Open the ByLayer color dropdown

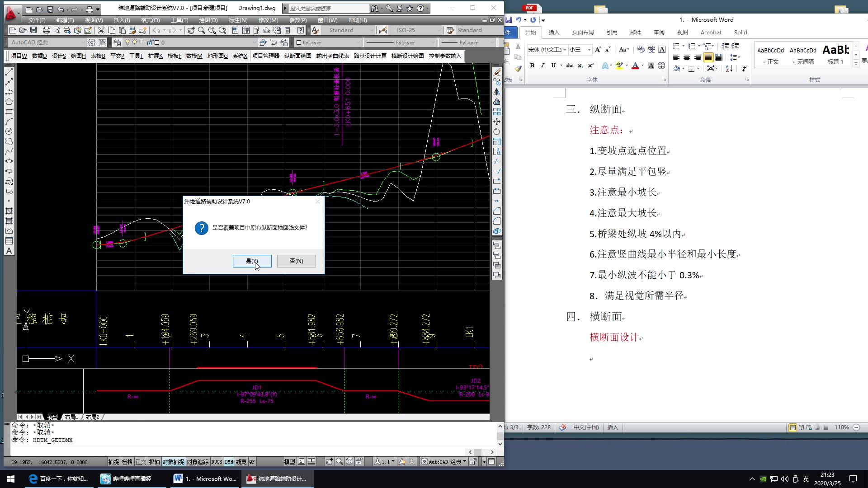[x=328, y=42]
